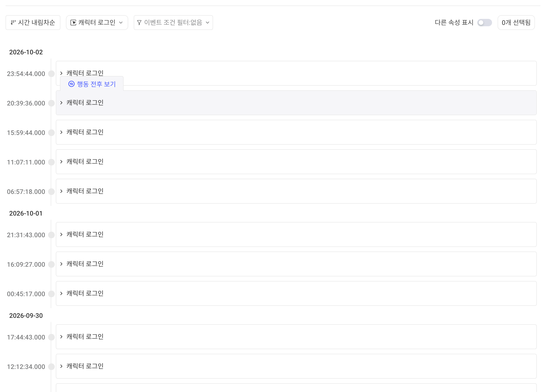Expand the 16:09:27.000 event row chevron

pyautogui.click(x=61, y=264)
